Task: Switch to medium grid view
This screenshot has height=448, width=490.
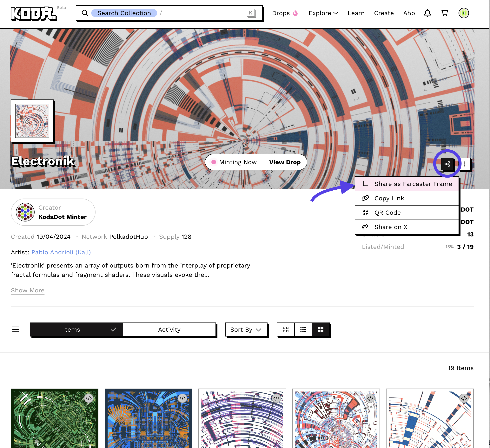Action: pos(303,329)
